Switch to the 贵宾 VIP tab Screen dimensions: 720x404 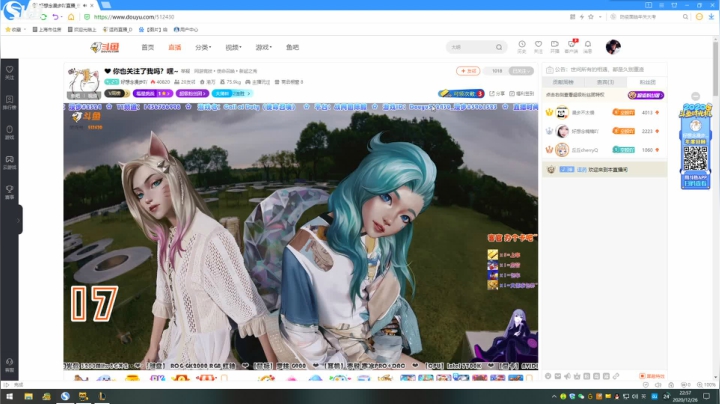coord(605,82)
